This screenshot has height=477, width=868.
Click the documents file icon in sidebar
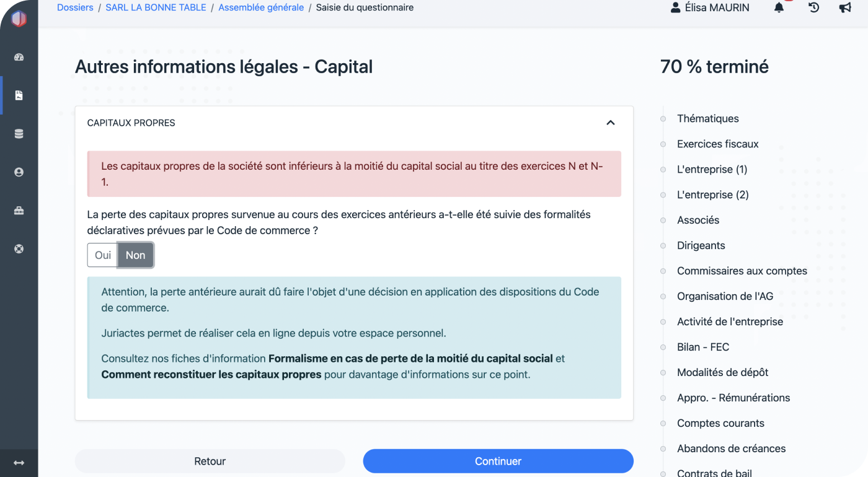tap(19, 95)
